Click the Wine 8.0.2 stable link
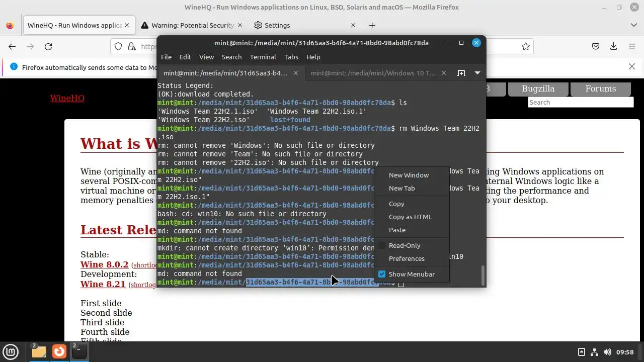The width and height of the screenshot is (644, 362). coord(104,264)
